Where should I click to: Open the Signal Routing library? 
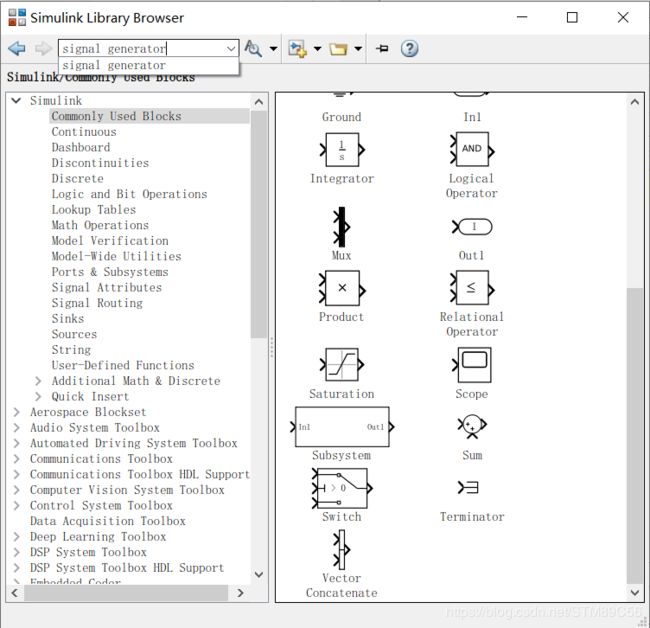click(x=97, y=303)
